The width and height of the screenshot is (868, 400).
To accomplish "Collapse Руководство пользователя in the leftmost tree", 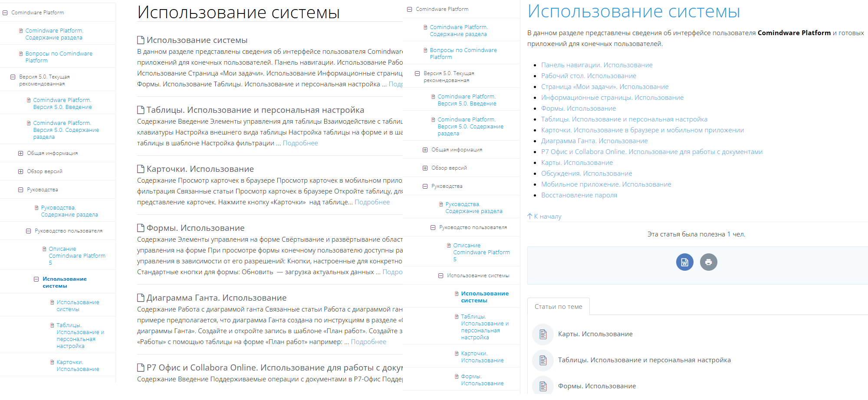I will click(29, 231).
